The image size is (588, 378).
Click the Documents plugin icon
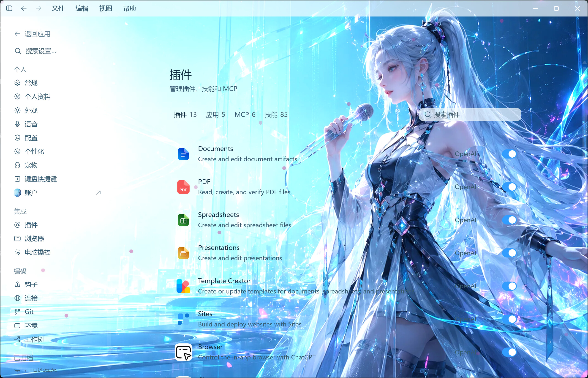183,154
